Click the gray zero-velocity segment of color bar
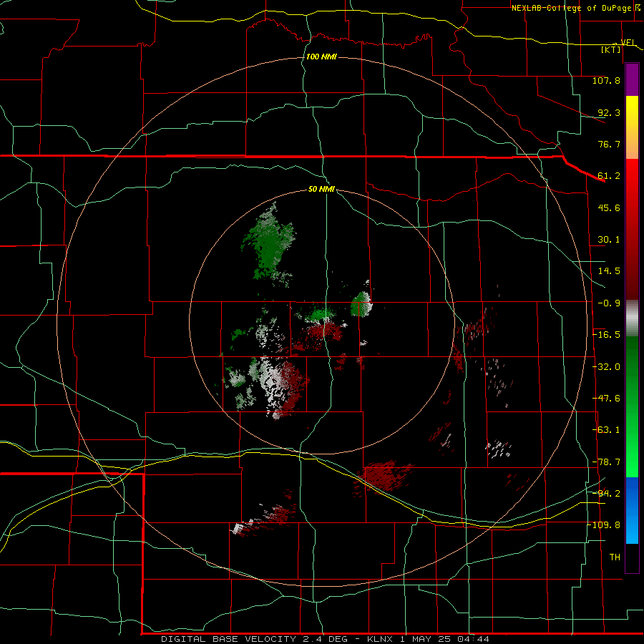Image resolution: width=644 pixels, height=644 pixels. [x=632, y=318]
